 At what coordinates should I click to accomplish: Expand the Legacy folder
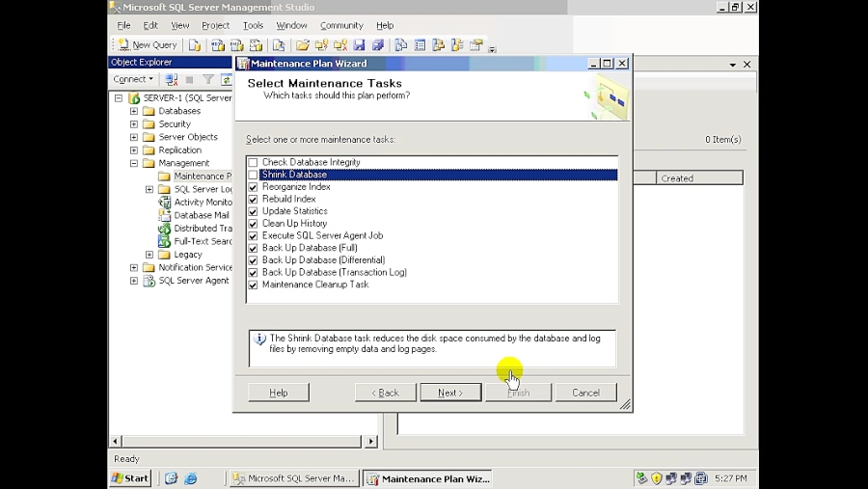[x=149, y=255]
